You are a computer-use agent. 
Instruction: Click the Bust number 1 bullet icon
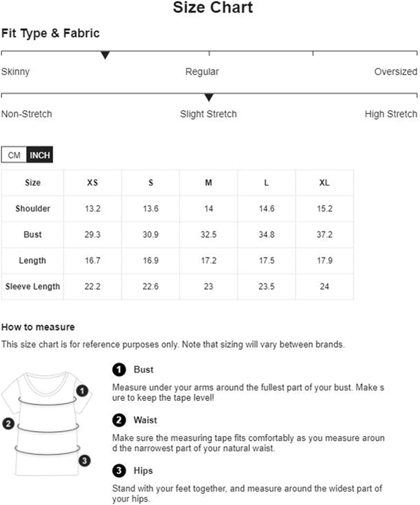pyautogui.click(x=119, y=370)
